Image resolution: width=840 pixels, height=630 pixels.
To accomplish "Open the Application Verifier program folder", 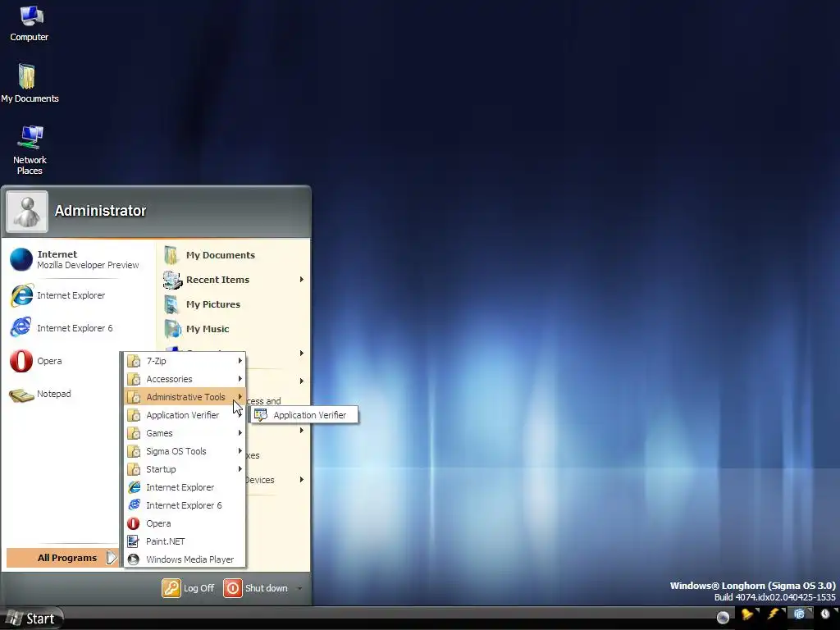I will pos(185,415).
